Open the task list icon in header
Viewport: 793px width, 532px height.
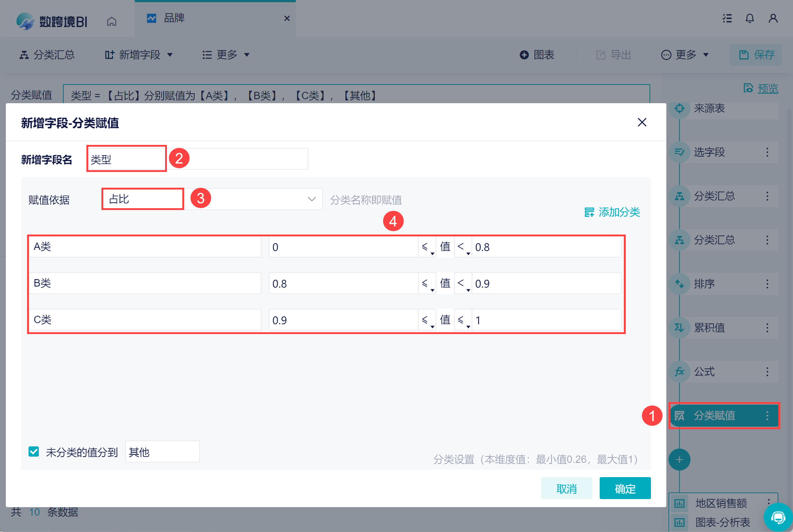point(727,18)
